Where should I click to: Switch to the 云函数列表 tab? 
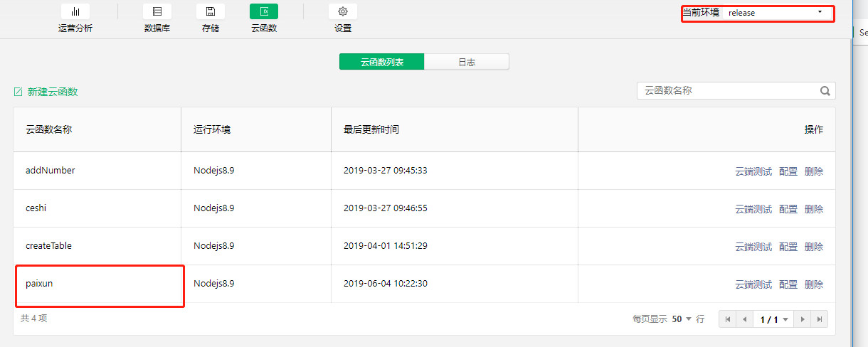(x=382, y=62)
